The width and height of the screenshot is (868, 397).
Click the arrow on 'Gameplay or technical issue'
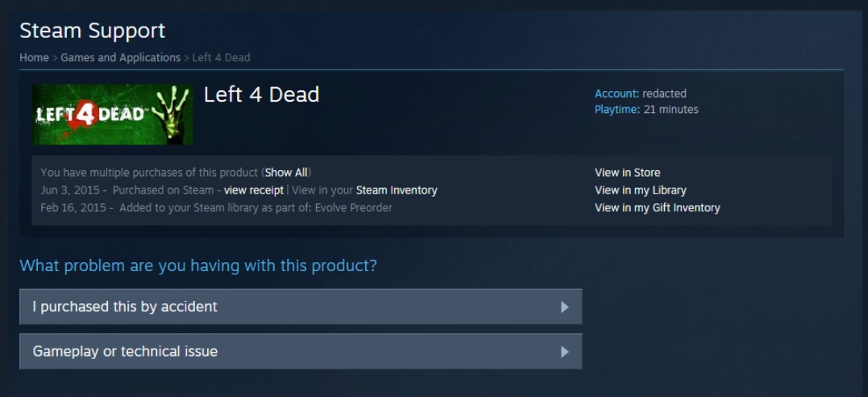tap(565, 352)
